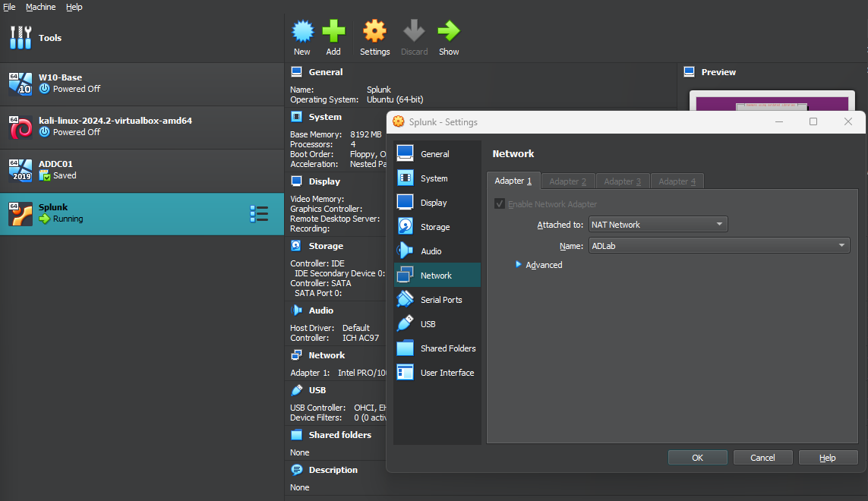The width and height of the screenshot is (868, 501).
Task: Click OK in Splunk Settings
Action: 697,457
